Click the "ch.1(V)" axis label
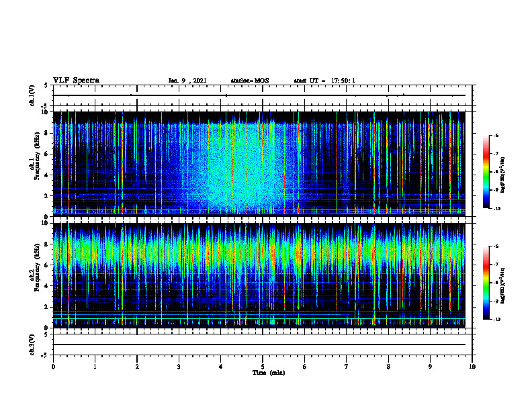This screenshot has width=532, height=411. point(32,95)
